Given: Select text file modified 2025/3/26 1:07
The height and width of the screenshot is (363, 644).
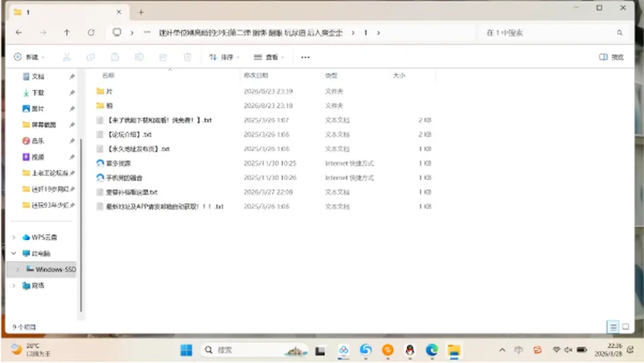Looking at the screenshot, I should click(264, 120).
